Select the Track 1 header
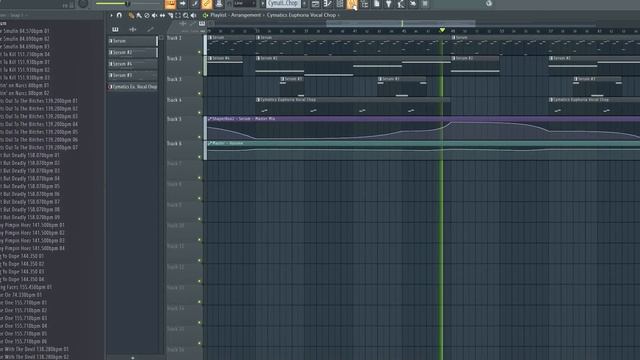The width and height of the screenshot is (640, 360). pos(184,45)
